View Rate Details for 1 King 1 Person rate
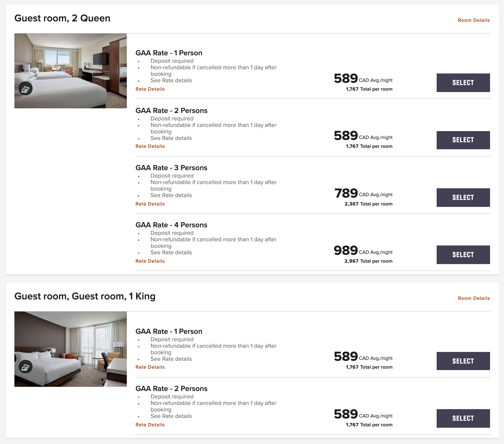The height and width of the screenshot is (444, 504). [x=150, y=367]
